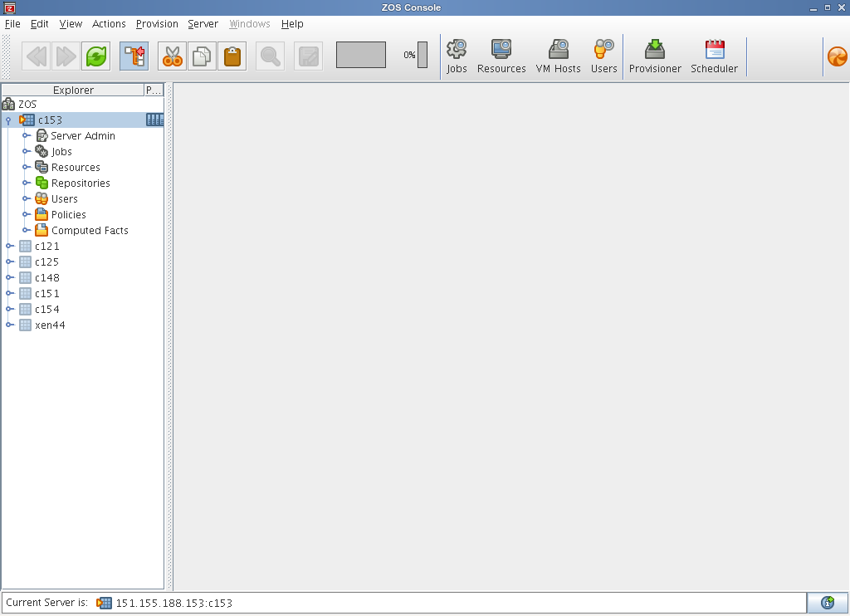Expand the Repositories tree node
850x616 pixels.
(26, 183)
